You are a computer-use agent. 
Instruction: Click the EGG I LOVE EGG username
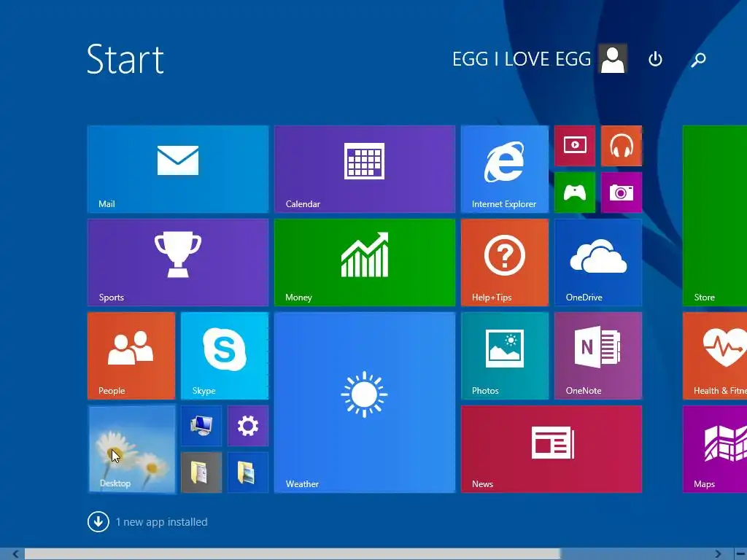(x=521, y=59)
